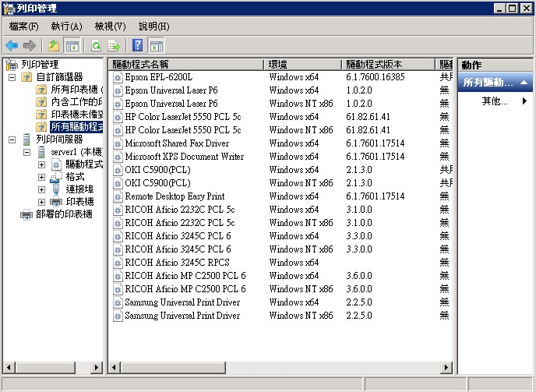
Task: Click the 印表機 tree node printer icon
Action: [56, 202]
